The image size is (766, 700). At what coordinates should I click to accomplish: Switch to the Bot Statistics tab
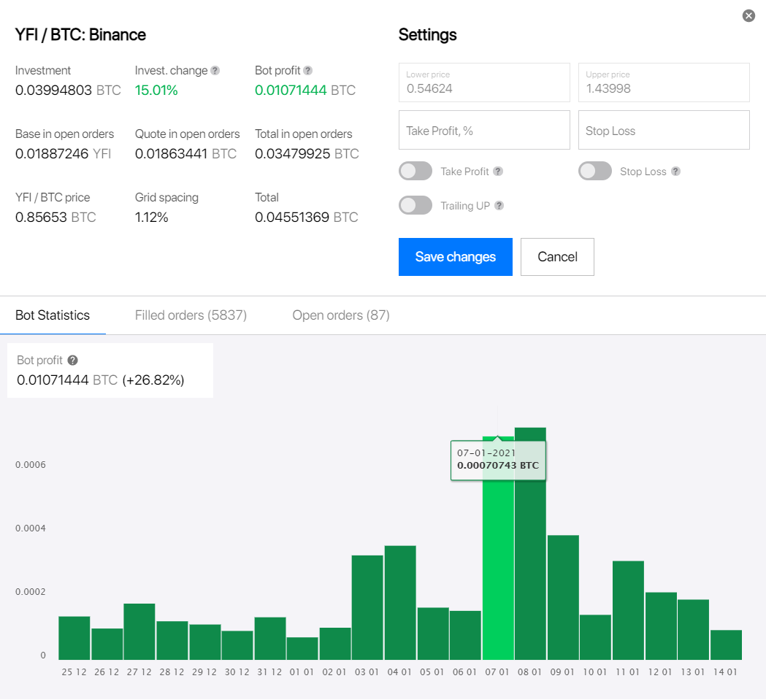click(x=53, y=315)
